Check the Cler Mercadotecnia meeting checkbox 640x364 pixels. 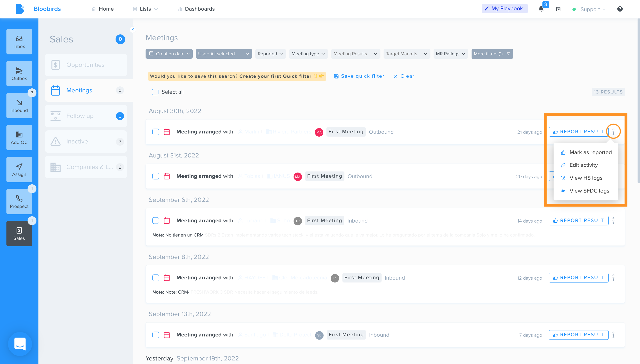tap(156, 278)
